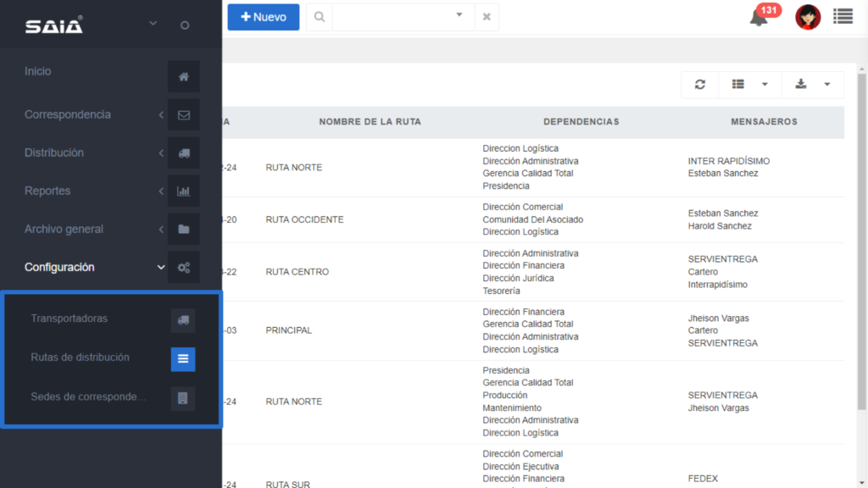Screen dimensions: 868x488
Task: Click the truck icon beside Distribución
Action: [x=183, y=153]
